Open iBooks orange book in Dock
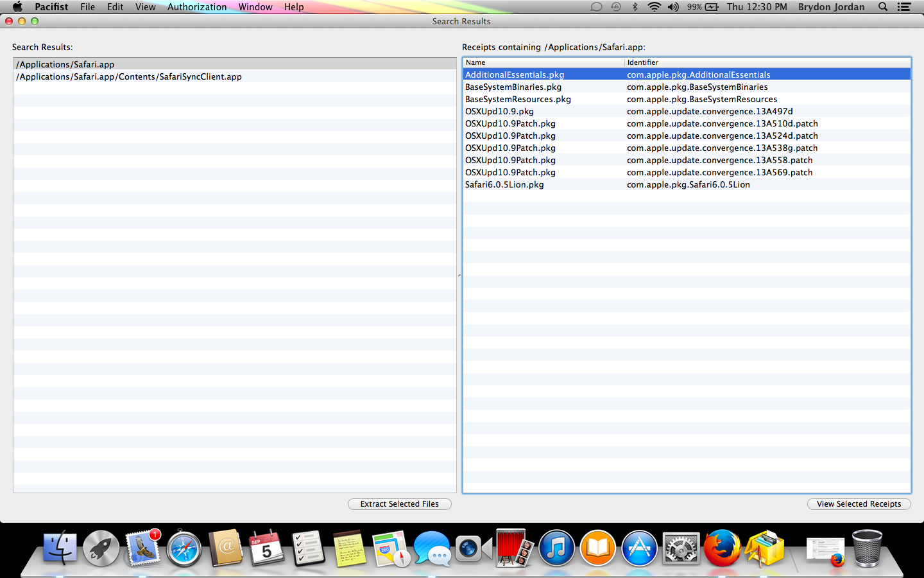924x578 pixels. (597, 549)
